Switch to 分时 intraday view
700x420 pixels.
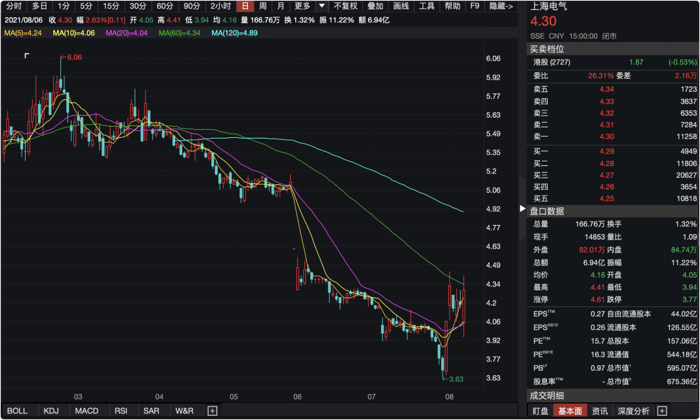[13, 6]
